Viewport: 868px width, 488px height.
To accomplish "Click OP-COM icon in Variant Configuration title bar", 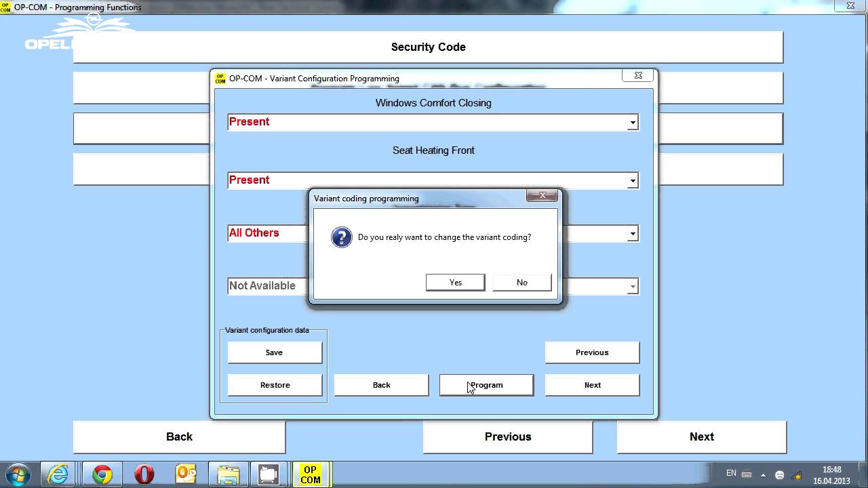I will (x=220, y=79).
